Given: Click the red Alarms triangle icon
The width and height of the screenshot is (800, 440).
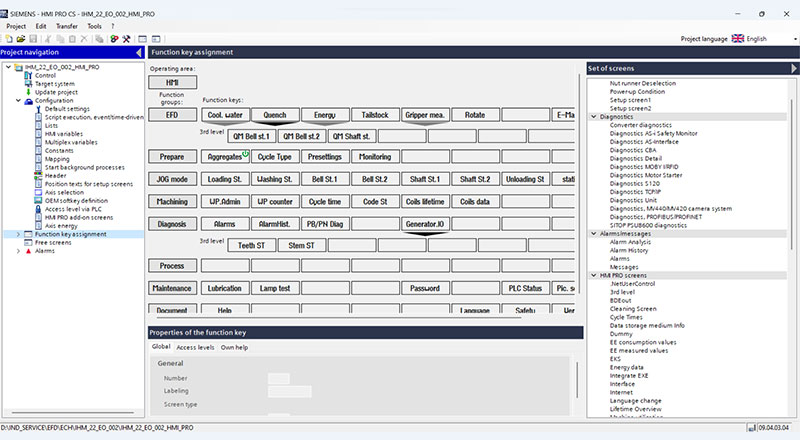Looking at the screenshot, I should click(x=29, y=251).
